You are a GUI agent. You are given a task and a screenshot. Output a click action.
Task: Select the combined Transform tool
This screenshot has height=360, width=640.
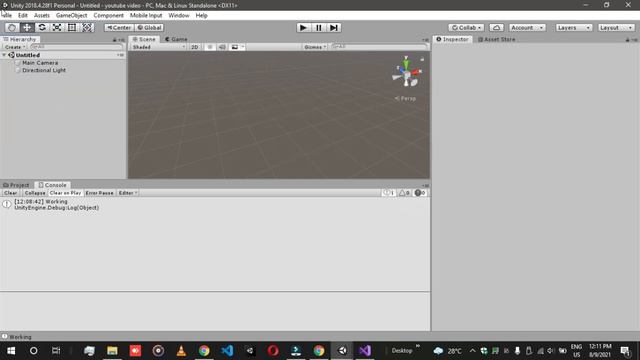pyautogui.click(x=87, y=27)
